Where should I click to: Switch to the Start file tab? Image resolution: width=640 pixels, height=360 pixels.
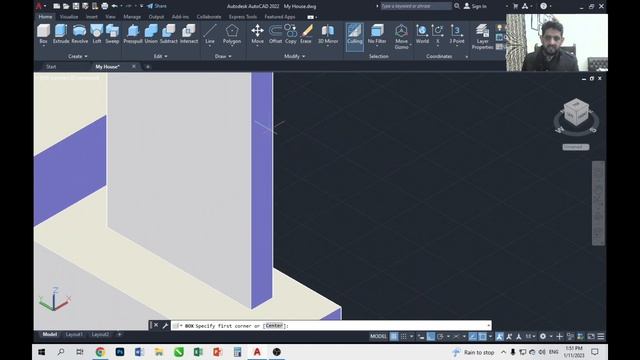(51, 67)
